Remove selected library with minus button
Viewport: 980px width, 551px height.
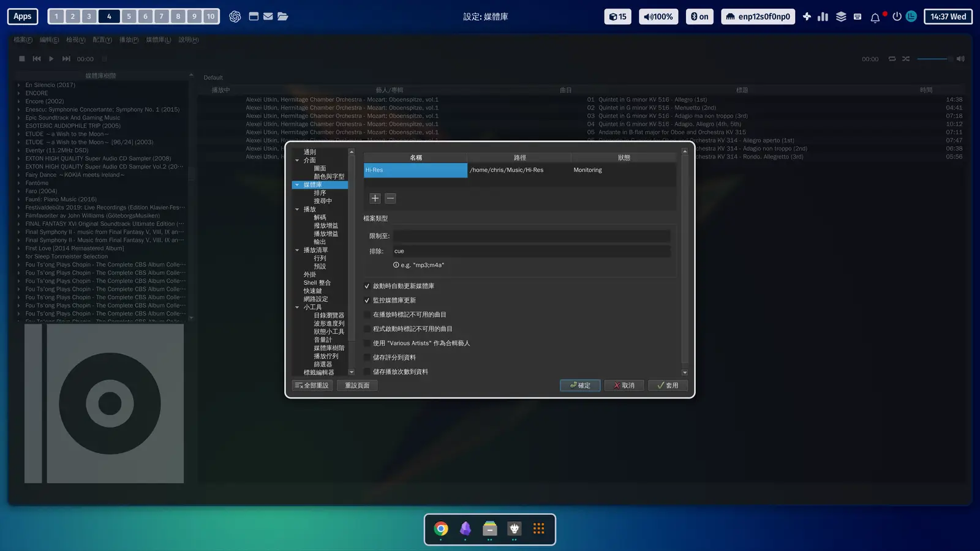pyautogui.click(x=390, y=198)
